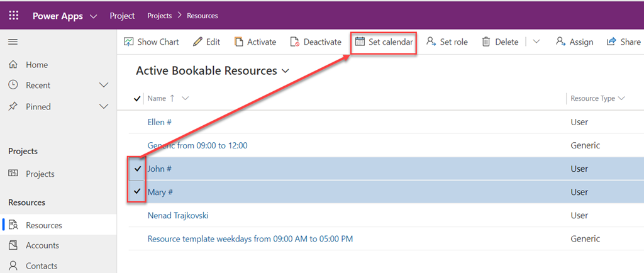Click the Assign command
This screenshot has height=273, width=644.
coord(574,42)
